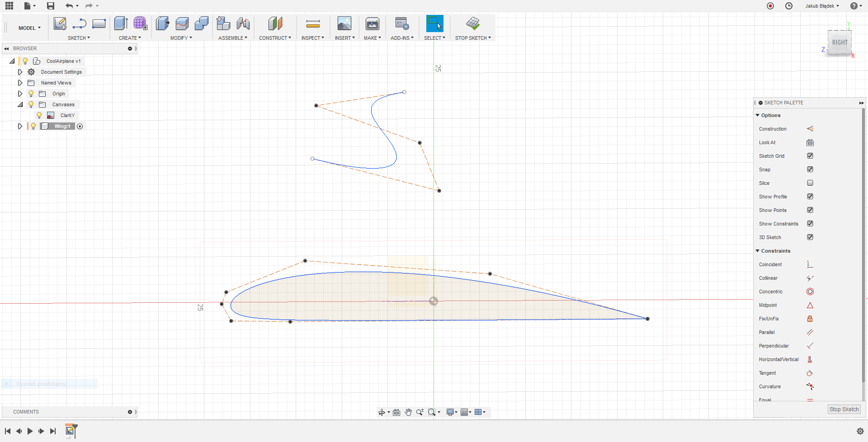
Task: Open the CONSTRUCT menu
Action: (x=275, y=38)
